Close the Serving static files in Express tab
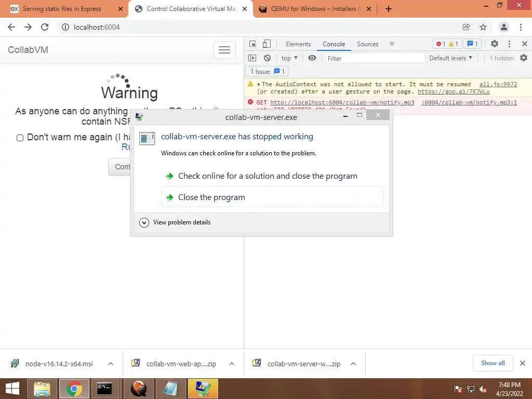532x399 pixels. click(120, 9)
